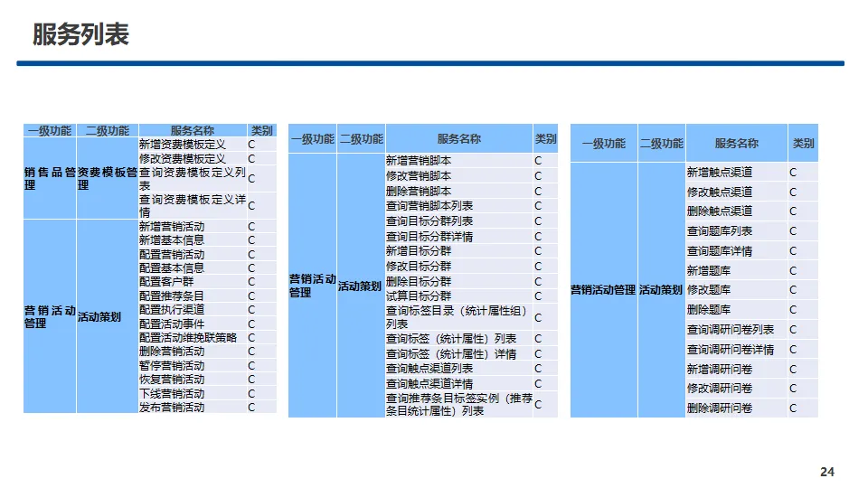Select the 查询调研问卷详情 service
Screen dimensions: 868x488
point(736,350)
